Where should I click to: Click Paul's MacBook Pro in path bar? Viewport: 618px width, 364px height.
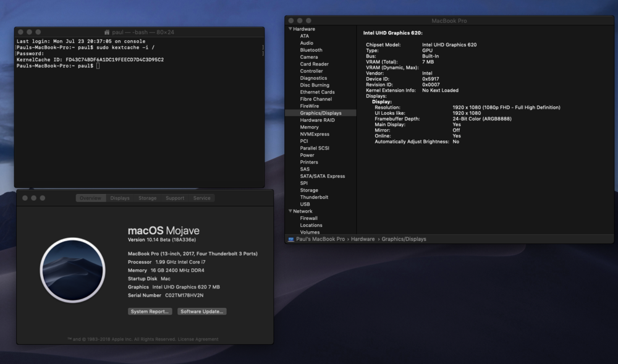click(x=320, y=239)
